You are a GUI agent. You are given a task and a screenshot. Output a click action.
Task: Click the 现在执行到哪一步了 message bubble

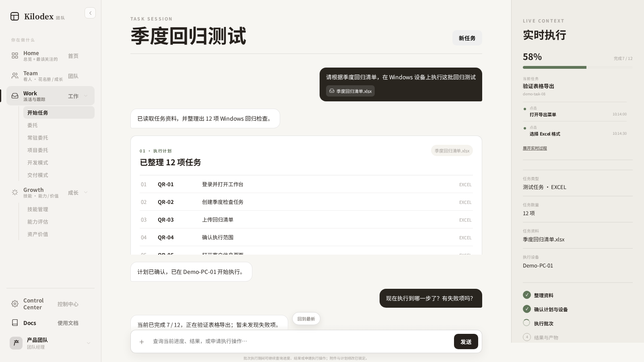(x=431, y=298)
